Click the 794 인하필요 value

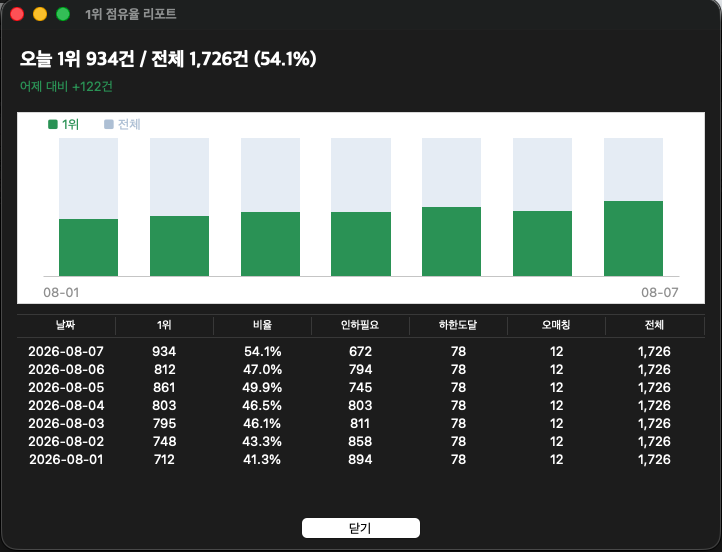(x=360, y=370)
